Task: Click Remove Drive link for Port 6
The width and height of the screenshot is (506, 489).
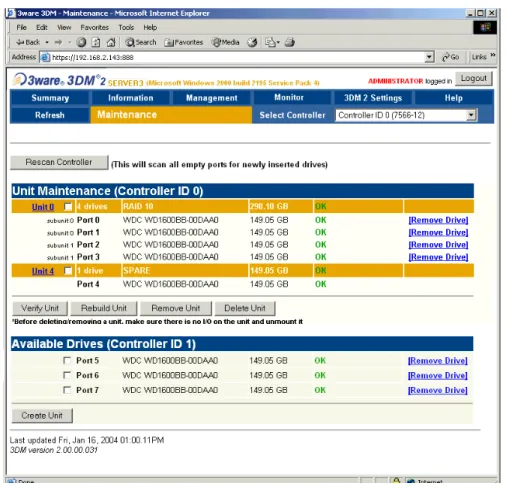Action: point(438,376)
